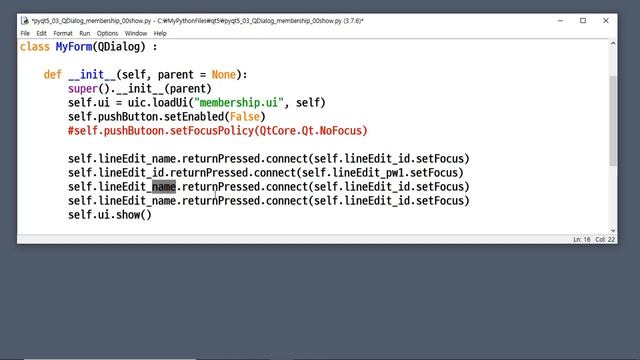Click the scrollbar down arrow
Image resolution: width=640 pixels, height=360 pixels.
613,231
